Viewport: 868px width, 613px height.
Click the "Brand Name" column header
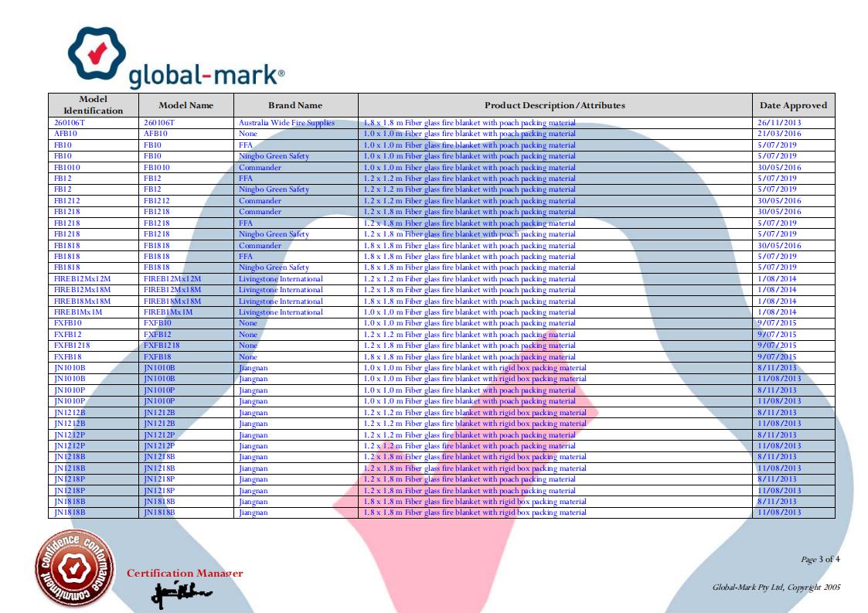coord(295,105)
